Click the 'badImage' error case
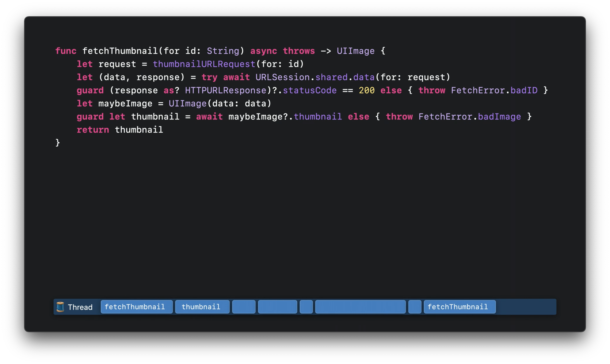 [x=499, y=116]
